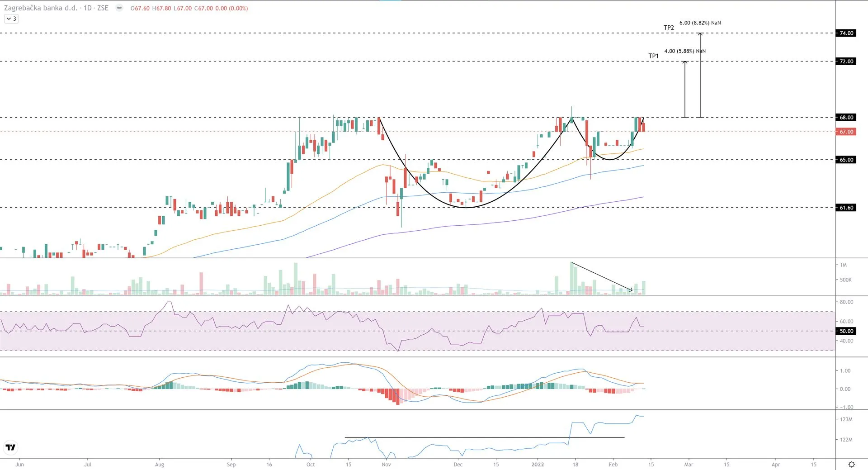
Task: Click Nov label on time axis
Action: coord(386,464)
